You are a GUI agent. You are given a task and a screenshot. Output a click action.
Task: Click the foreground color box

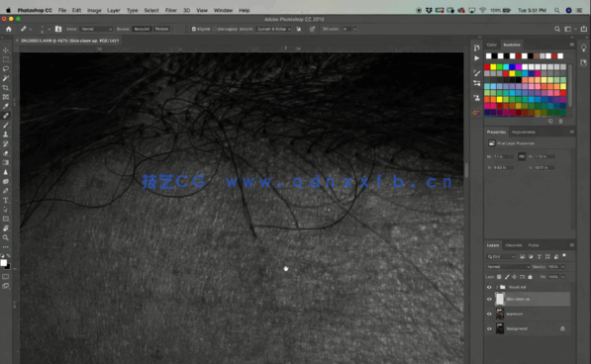(x=4, y=263)
